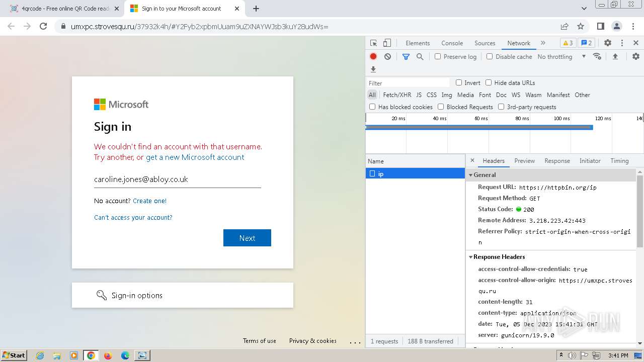Open the Timing tab of the request
Viewport: 644px width, 362px height.
(x=619, y=161)
